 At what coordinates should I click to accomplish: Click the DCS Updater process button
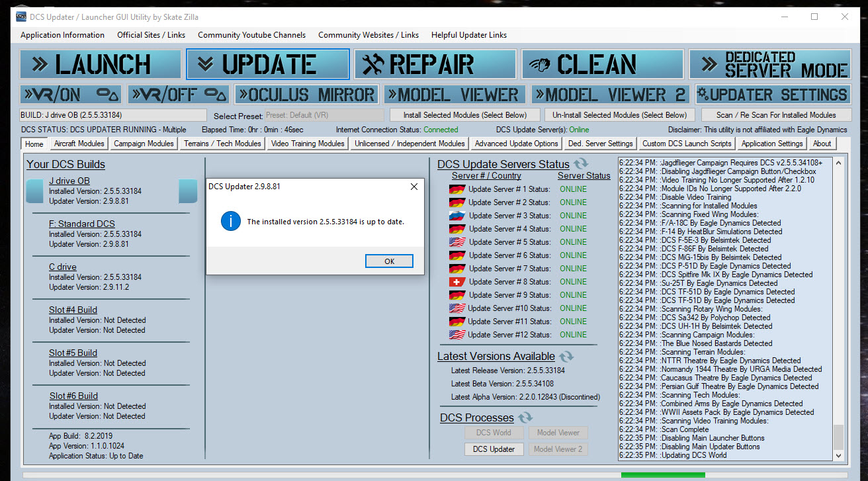point(494,449)
